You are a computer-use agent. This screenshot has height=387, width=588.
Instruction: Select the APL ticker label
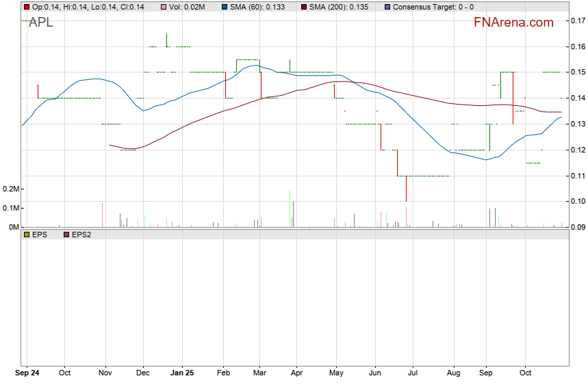tap(40, 23)
